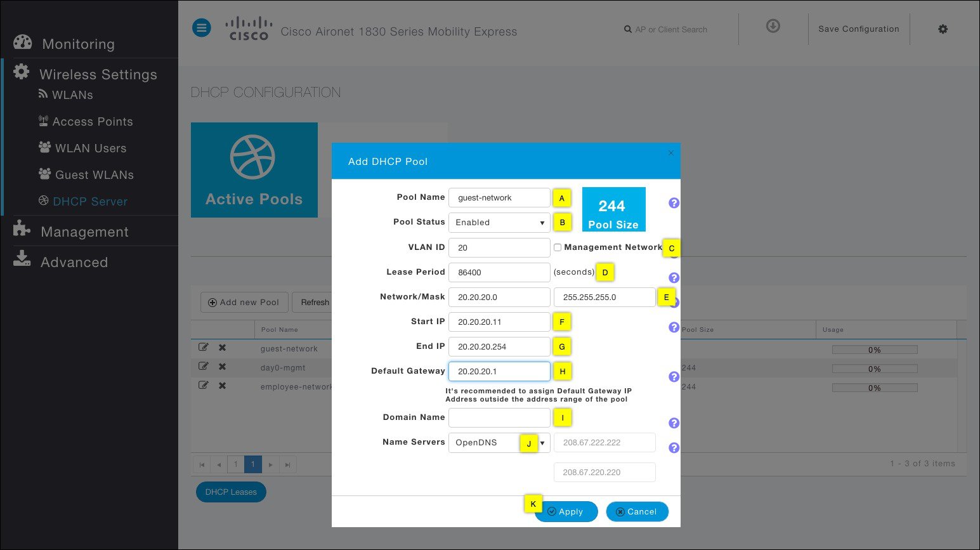
Task: Click the Apply button
Action: tap(566, 511)
